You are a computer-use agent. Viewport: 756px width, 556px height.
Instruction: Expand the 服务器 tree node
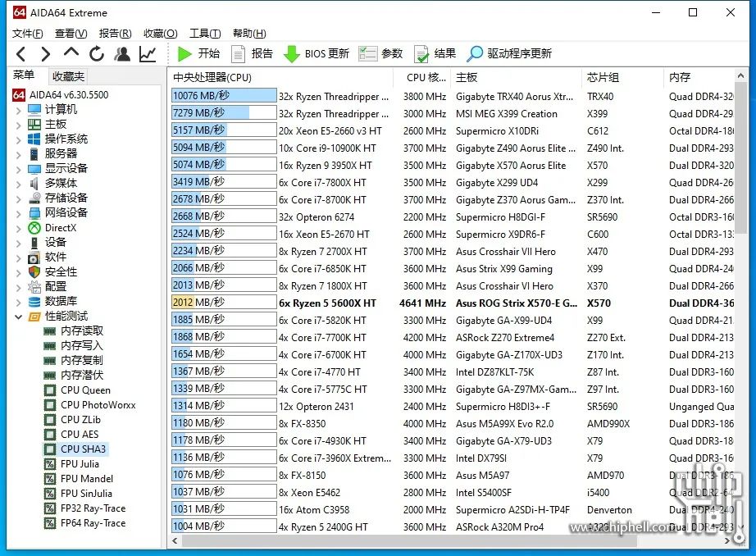click(18, 155)
